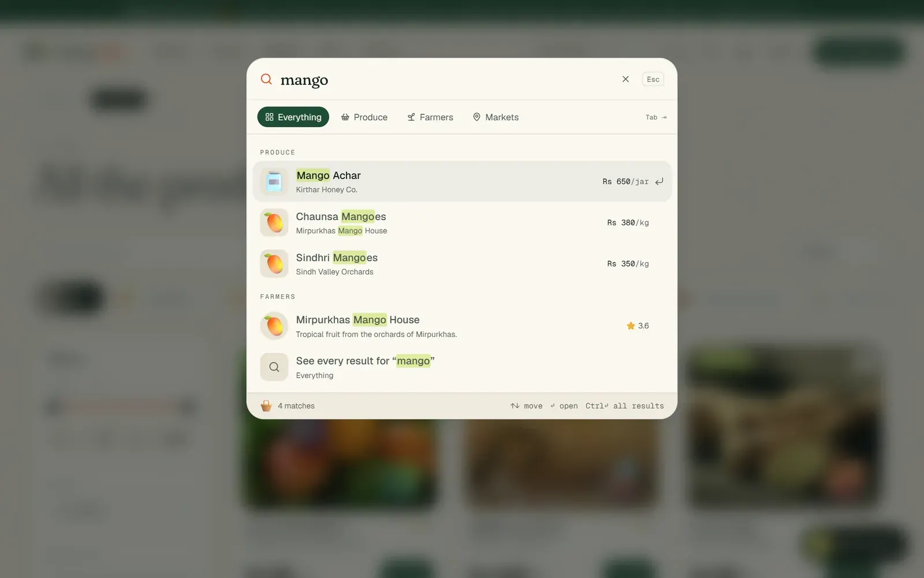Click the star rating 3.6
The height and width of the screenshot is (578, 924).
pyautogui.click(x=638, y=326)
